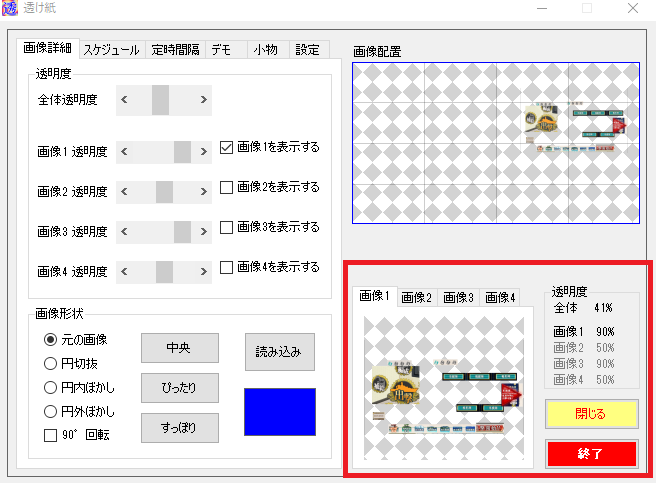
Task: Increase 画像4 透明度 with right arrow
Action: pyautogui.click(x=204, y=272)
